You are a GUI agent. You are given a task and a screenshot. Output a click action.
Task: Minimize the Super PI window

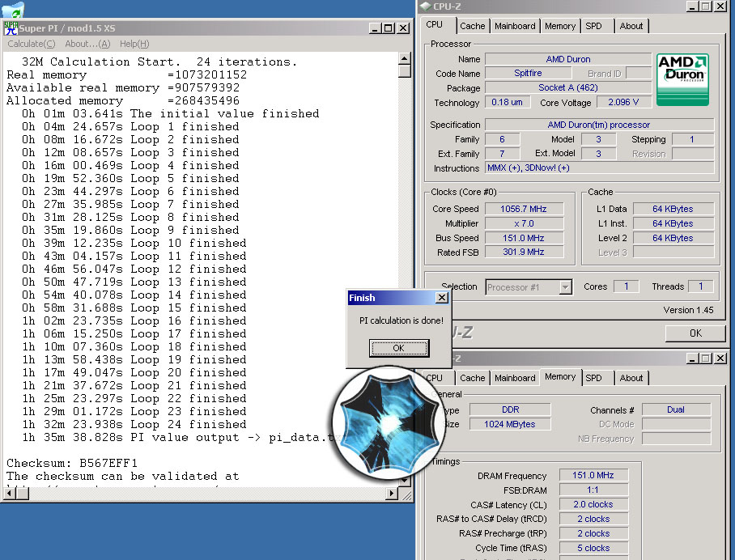click(x=375, y=28)
